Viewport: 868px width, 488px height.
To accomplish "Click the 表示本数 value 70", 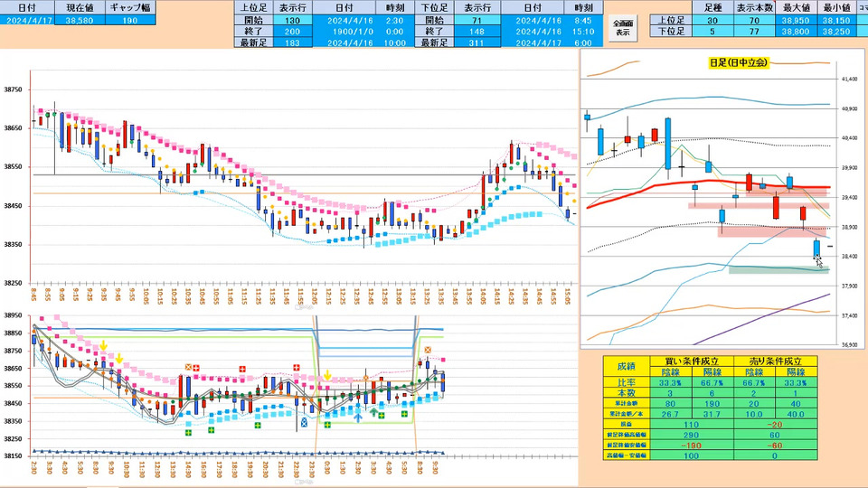I will (x=754, y=21).
